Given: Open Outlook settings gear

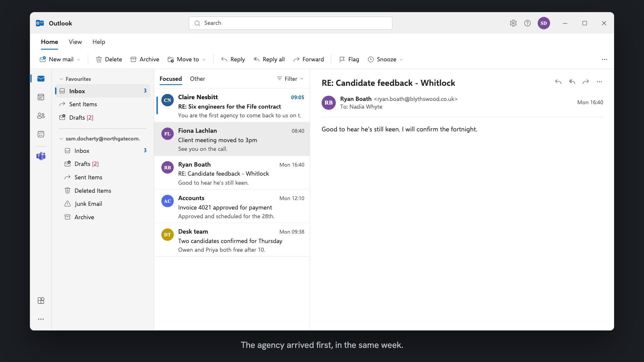Looking at the screenshot, I should click(x=513, y=23).
